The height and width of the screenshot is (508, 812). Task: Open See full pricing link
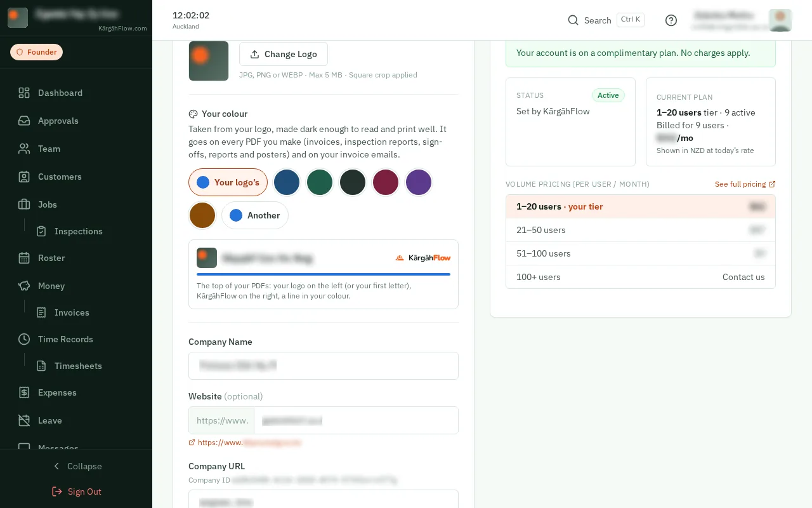pos(745,184)
